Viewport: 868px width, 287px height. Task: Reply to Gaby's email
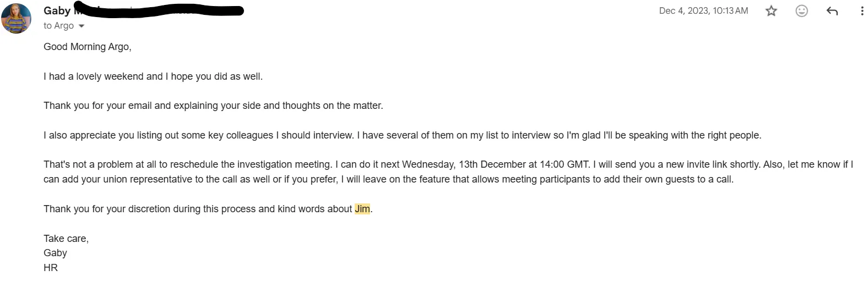point(832,11)
